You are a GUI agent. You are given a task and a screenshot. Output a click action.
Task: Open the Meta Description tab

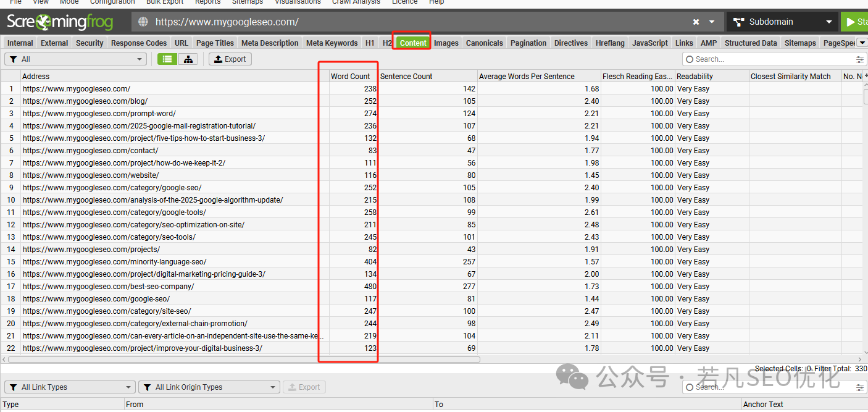coord(270,43)
